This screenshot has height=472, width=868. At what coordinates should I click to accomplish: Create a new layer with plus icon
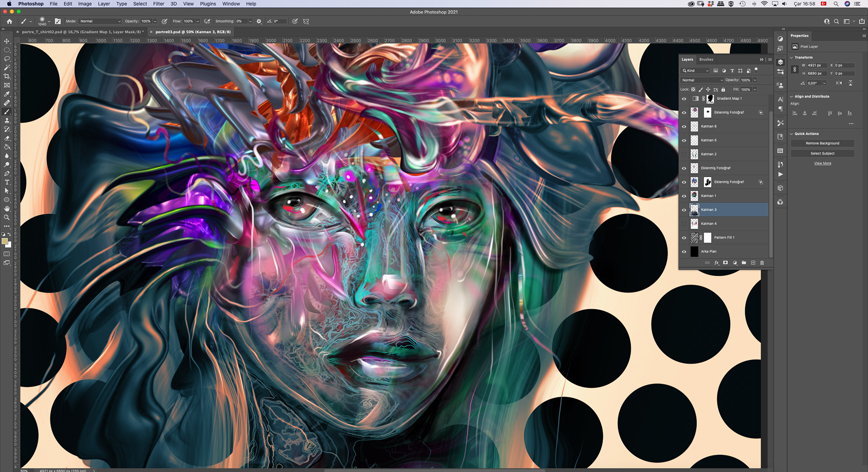click(753, 263)
